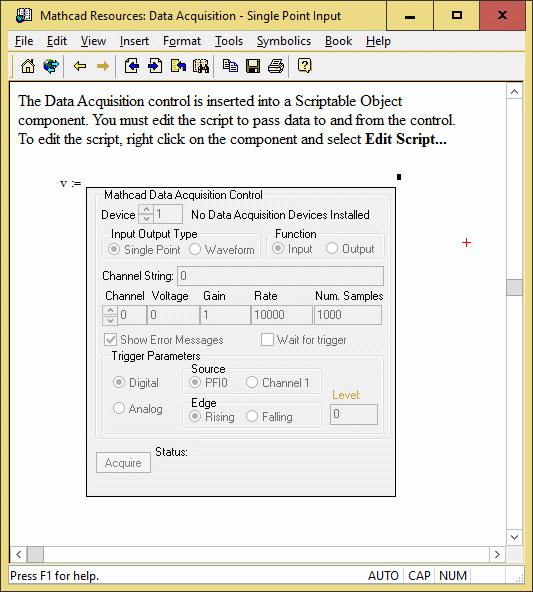Click the yellow Forward arrow
This screenshot has width=533, height=592.
(102, 66)
